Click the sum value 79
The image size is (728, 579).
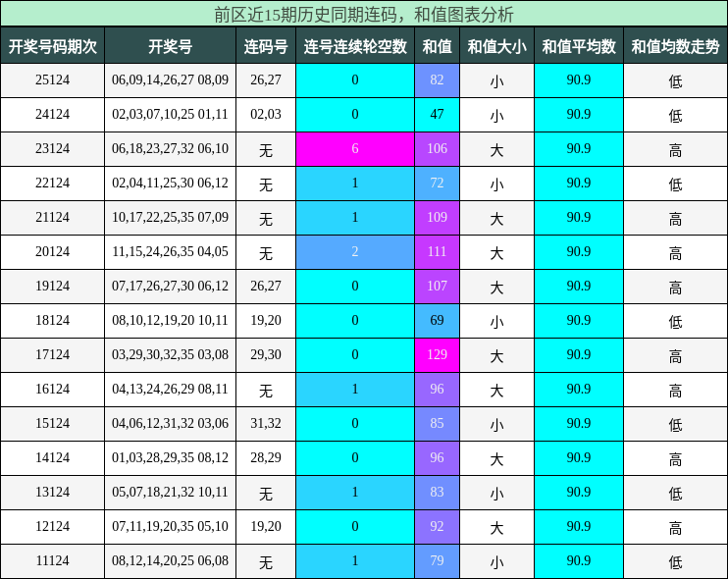(x=437, y=561)
